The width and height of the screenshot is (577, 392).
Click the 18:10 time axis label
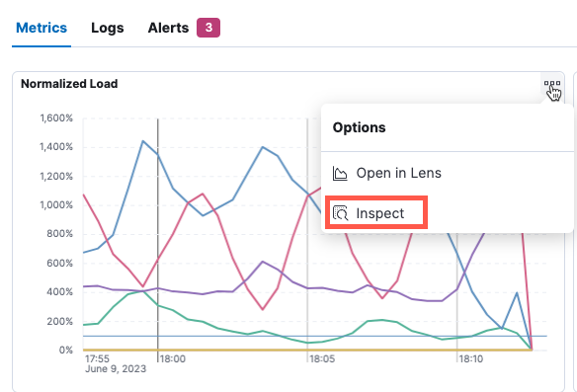(x=471, y=358)
